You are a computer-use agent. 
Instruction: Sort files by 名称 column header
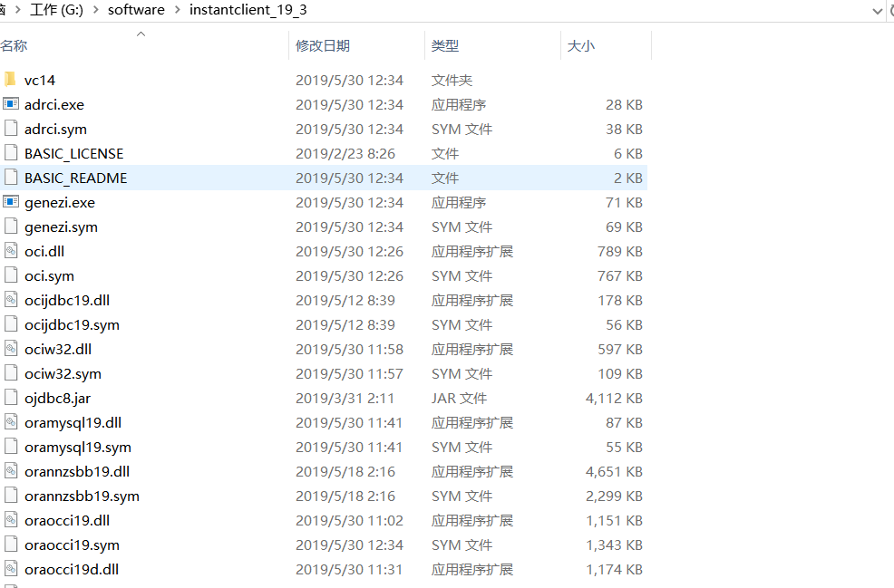(x=14, y=45)
